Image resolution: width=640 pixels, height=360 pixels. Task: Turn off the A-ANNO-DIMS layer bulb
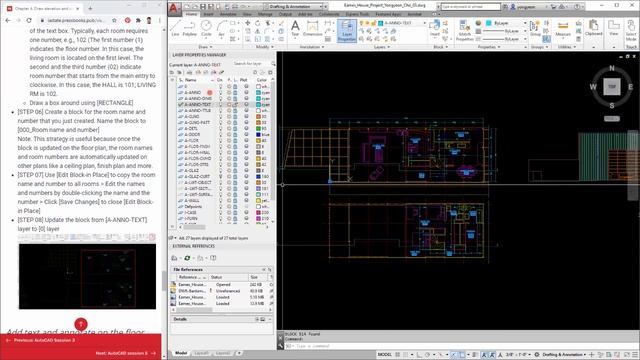[220, 98]
